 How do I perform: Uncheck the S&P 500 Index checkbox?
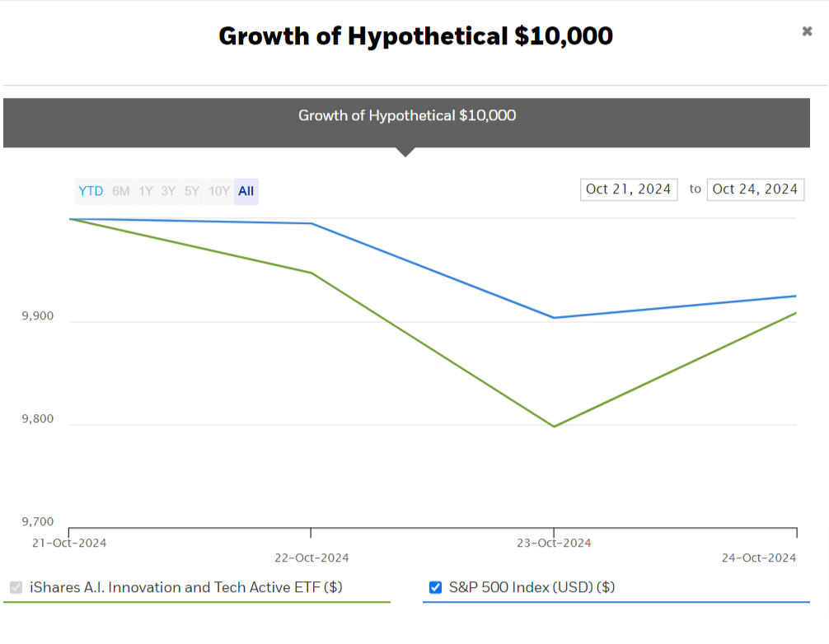(435, 587)
